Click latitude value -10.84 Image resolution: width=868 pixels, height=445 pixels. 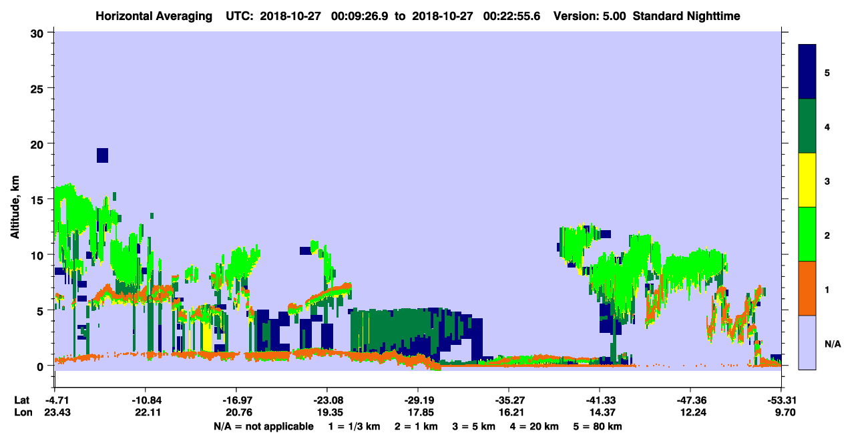coord(145,400)
